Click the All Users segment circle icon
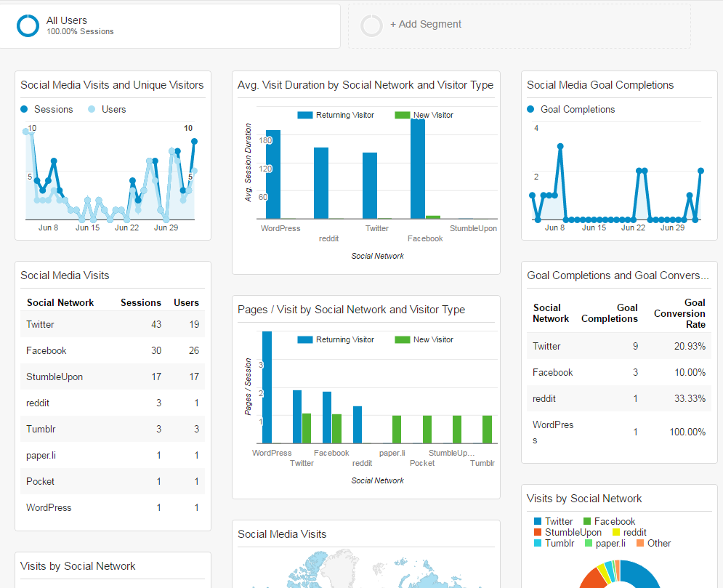 pos(28,24)
